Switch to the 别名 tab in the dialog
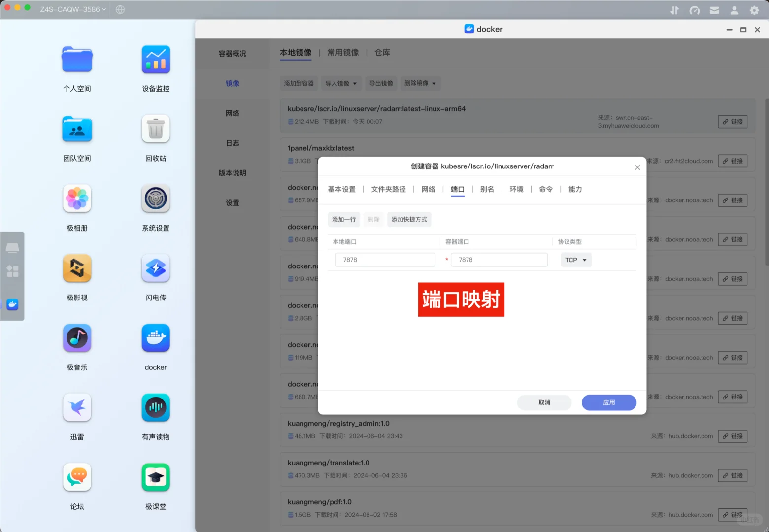 (487, 189)
